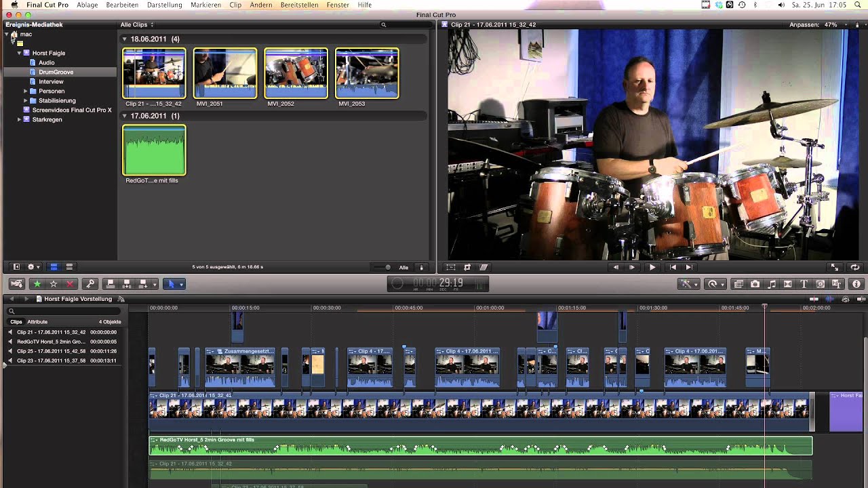Viewport: 868px width, 488px height.
Task: Open the Generators browser
Action: (820, 284)
